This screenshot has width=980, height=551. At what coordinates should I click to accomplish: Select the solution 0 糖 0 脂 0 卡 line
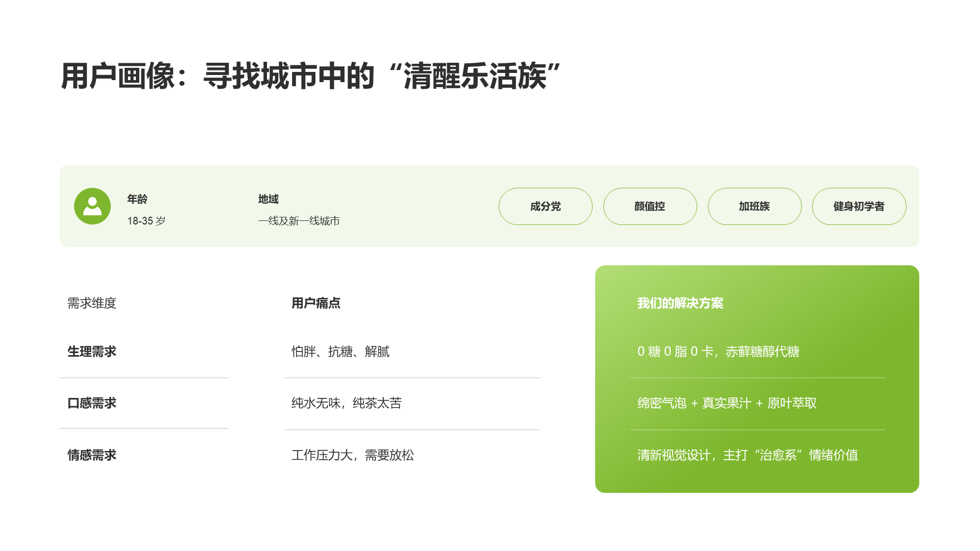tap(719, 352)
